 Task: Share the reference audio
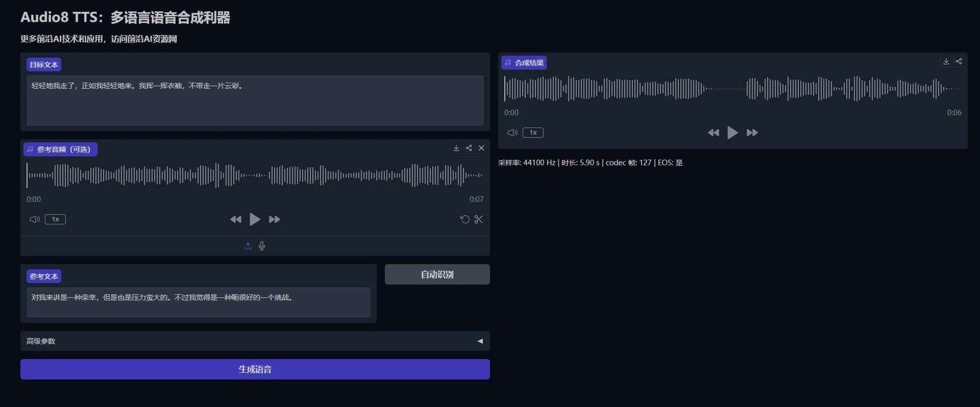(x=469, y=148)
